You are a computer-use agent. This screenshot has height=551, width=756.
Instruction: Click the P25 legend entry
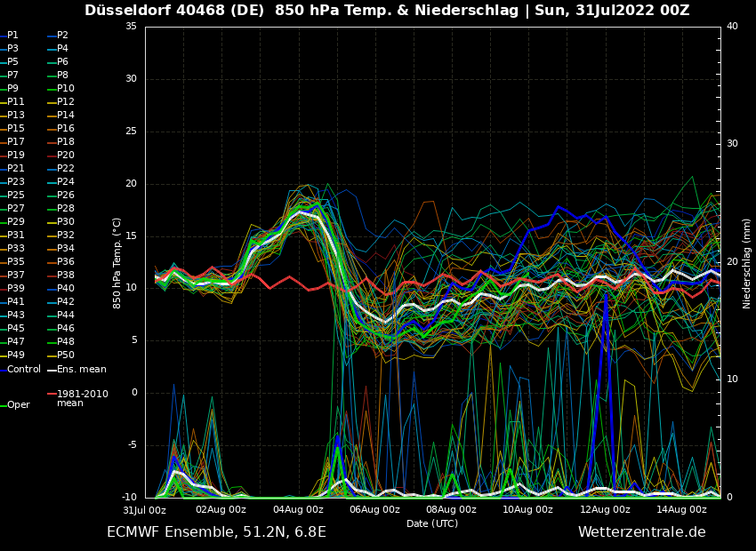[x=16, y=196]
